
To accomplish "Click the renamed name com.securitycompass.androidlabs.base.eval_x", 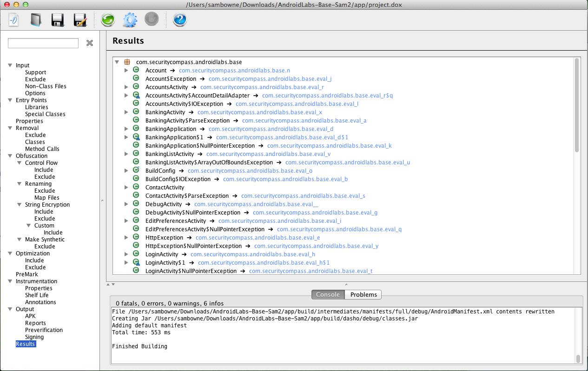I will tap(260, 112).
